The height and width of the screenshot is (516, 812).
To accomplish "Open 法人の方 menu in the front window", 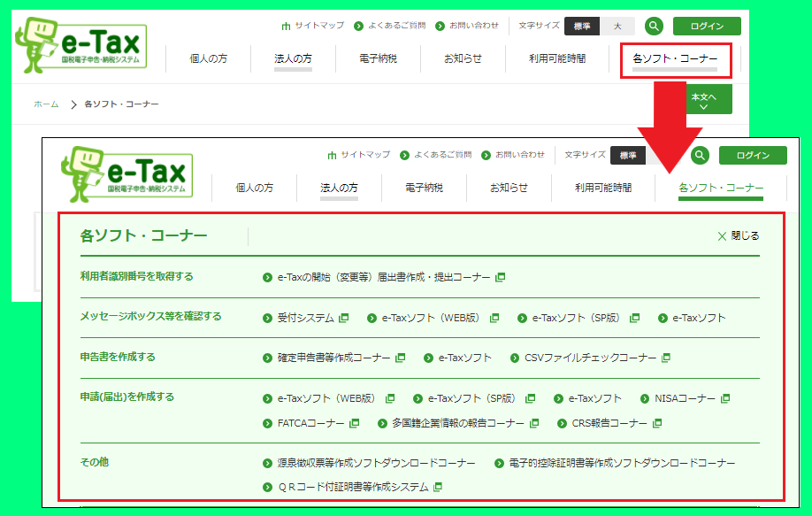I will coord(339,188).
